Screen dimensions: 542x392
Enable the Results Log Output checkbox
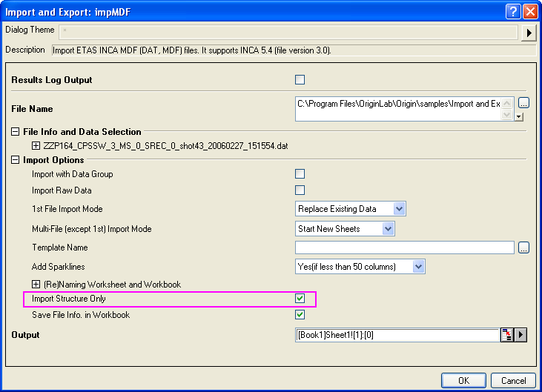tap(300, 80)
